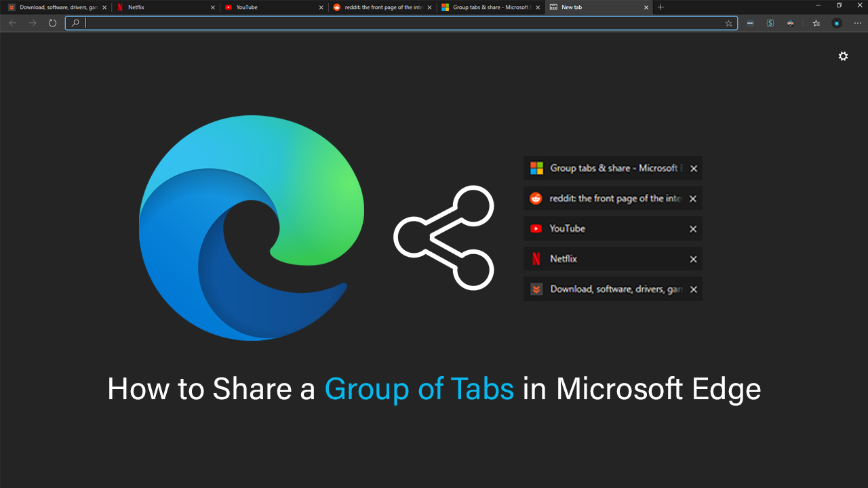Click Netflix entry in the vertical list
Image resolution: width=868 pixels, height=488 pixels.
click(613, 259)
